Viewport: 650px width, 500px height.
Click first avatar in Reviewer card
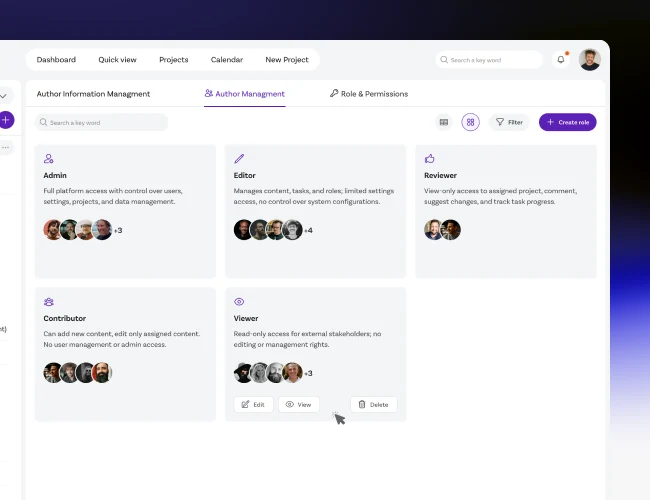[x=434, y=230]
